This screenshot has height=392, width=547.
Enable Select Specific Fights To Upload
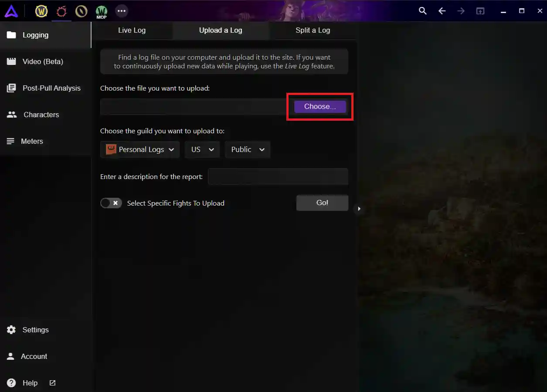(x=111, y=203)
